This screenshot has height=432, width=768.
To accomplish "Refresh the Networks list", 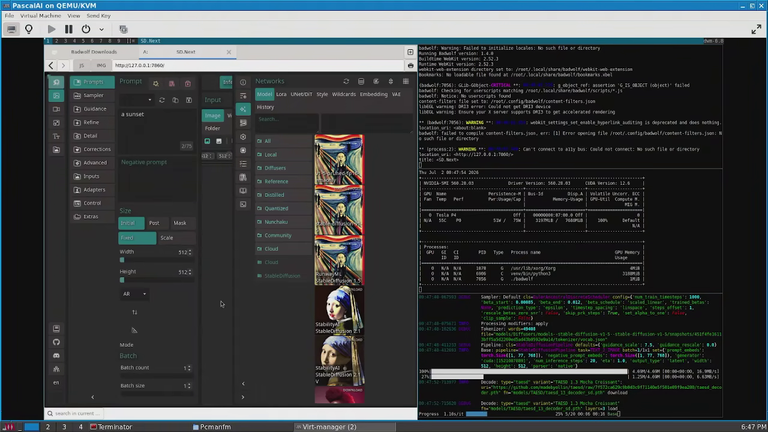I will pyautogui.click(x=346, y=81).
